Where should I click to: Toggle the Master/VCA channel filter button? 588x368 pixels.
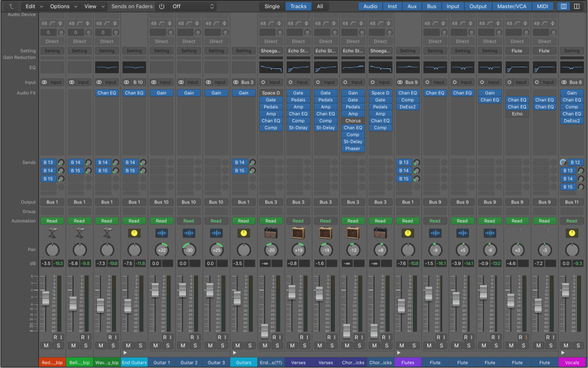511,6
